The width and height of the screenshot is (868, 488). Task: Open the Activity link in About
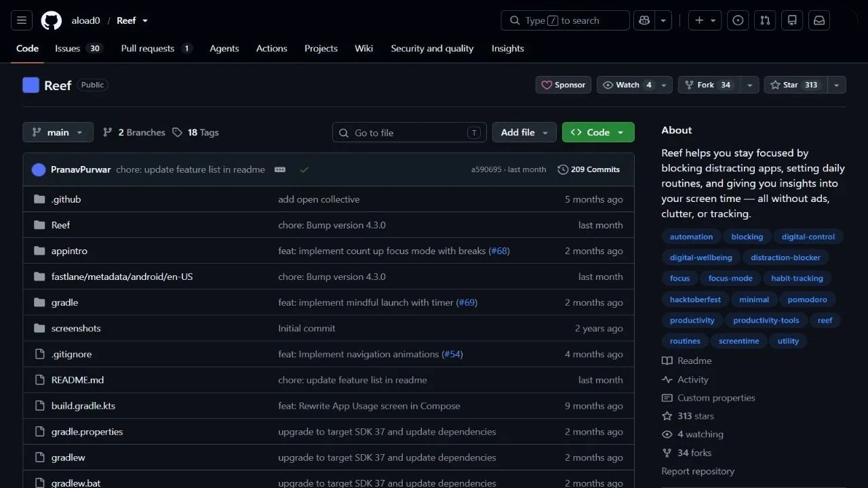(x=685, y=380)
